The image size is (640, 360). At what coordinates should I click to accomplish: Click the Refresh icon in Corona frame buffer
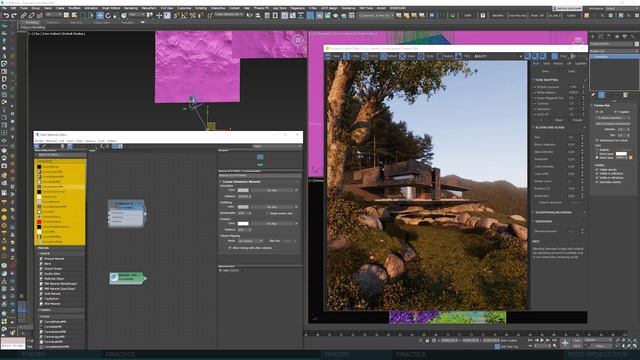[x=383, y=56]
